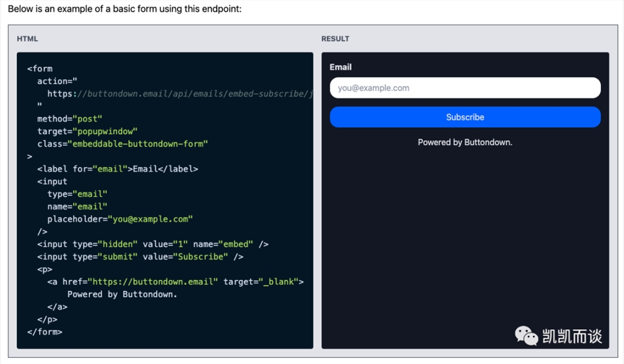Open the Powered by Buttondown link
624x364 pixels.
pos(465,142)
